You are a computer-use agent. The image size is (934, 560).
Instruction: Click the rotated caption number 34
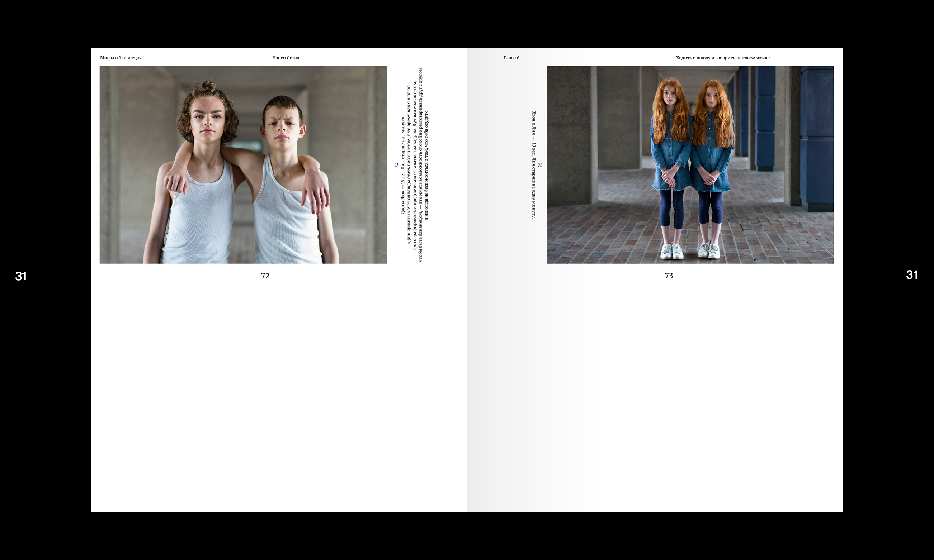pyautogui.click(x=397, y=165)
